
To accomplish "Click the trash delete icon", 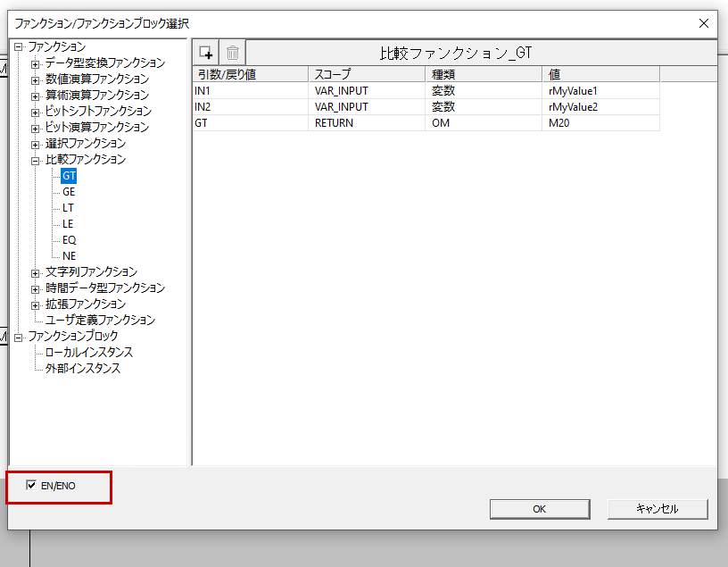I will coord(232,53).
